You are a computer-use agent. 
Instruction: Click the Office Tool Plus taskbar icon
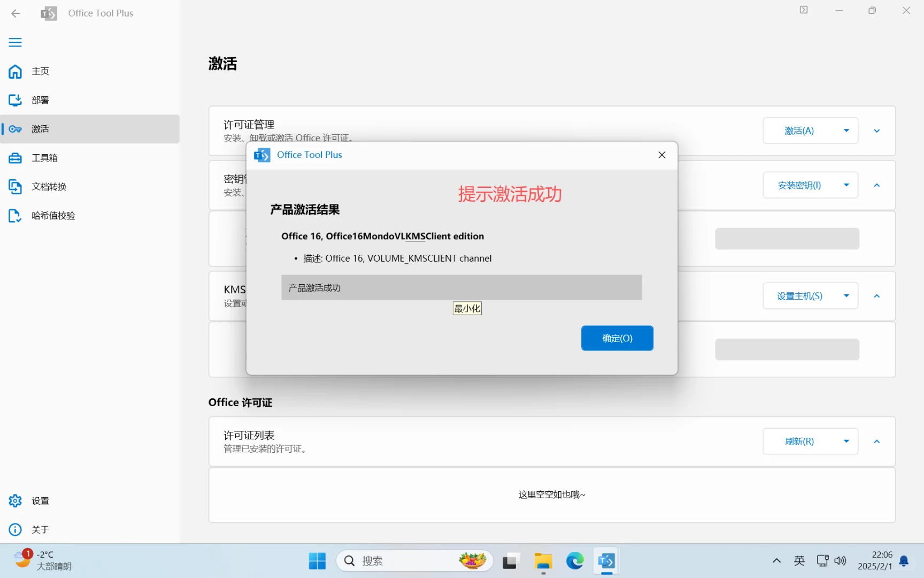click(x=606, y=561)
